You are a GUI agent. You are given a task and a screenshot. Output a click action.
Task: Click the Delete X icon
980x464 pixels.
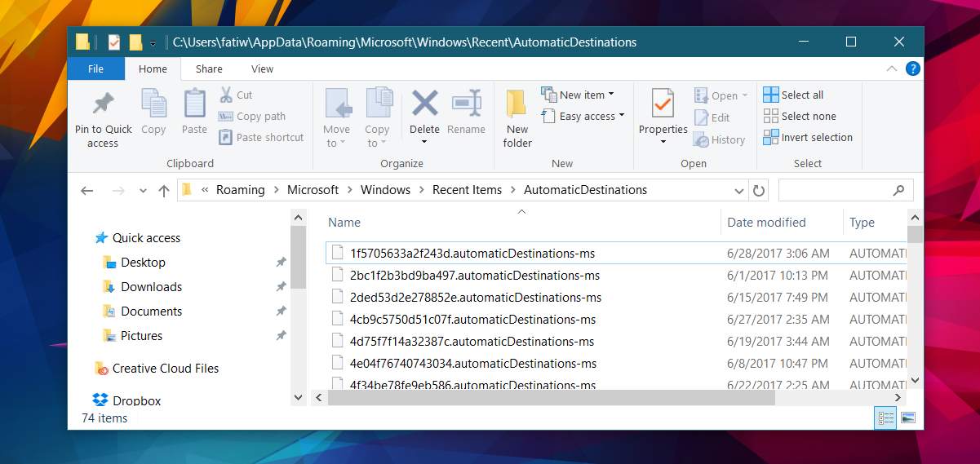coord(424,104)
